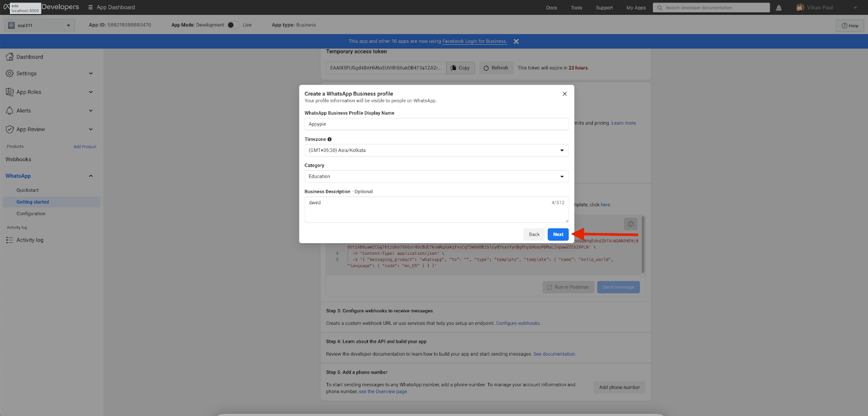Click the Back button in dialog
The image size is (868, 416).
coord(534,234)
